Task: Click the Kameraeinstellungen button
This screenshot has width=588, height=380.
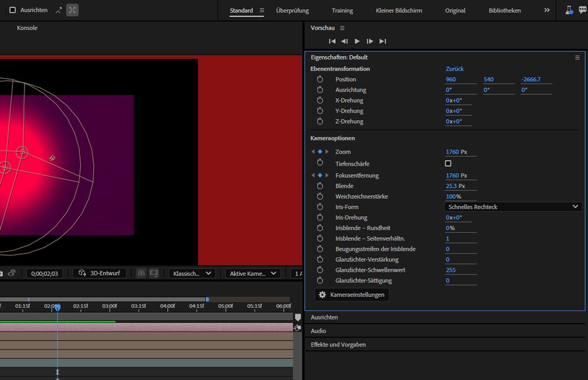Action: click(352, 295)
